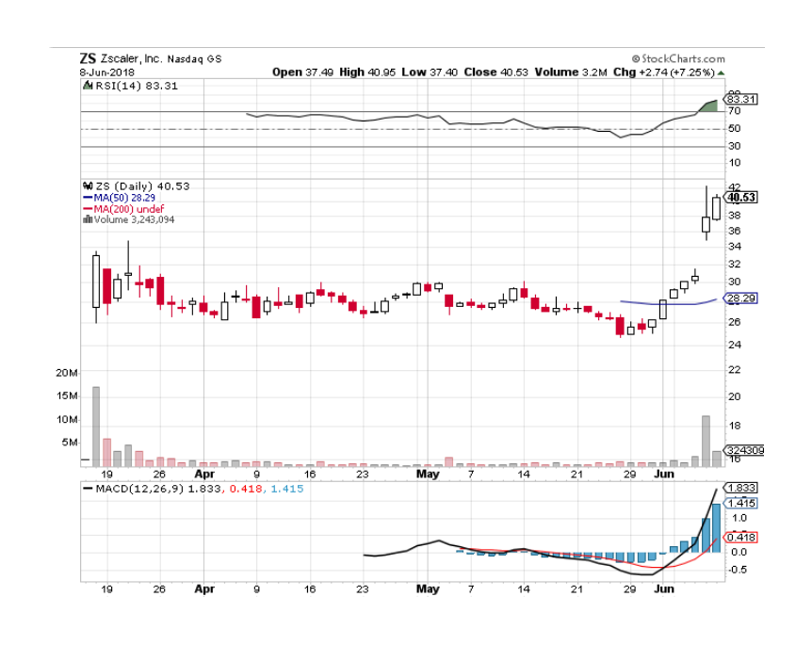Open the StockCharts.com attribution link
The width and height of the screenshot is (812, 645).
pos(678,58)
